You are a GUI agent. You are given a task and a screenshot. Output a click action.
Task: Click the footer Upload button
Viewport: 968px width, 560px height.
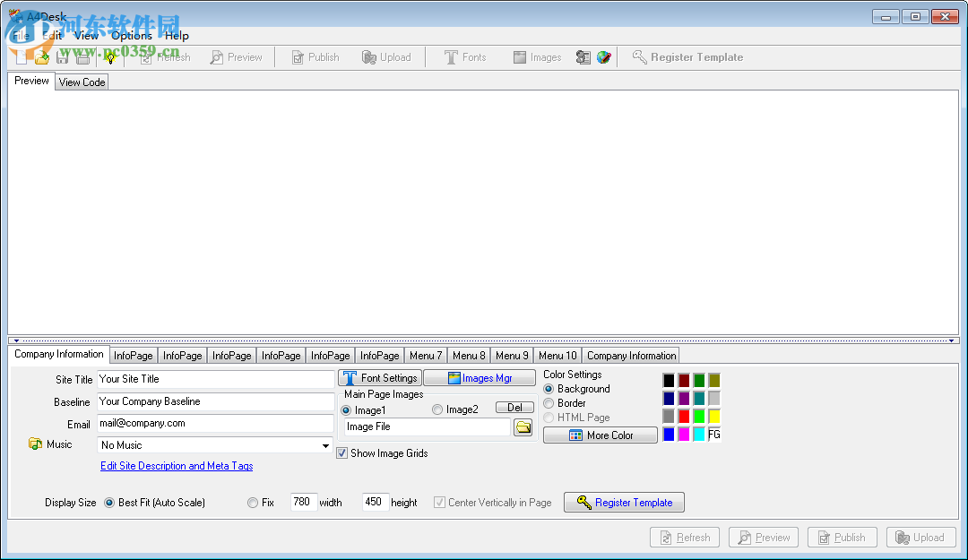[921, 538]
